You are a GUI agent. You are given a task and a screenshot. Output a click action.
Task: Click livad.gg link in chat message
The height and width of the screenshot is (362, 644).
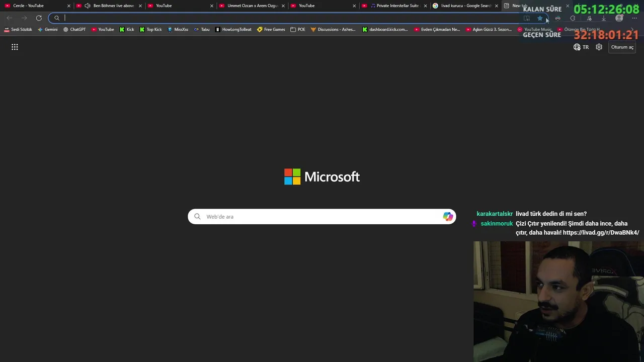click(601, 232)
